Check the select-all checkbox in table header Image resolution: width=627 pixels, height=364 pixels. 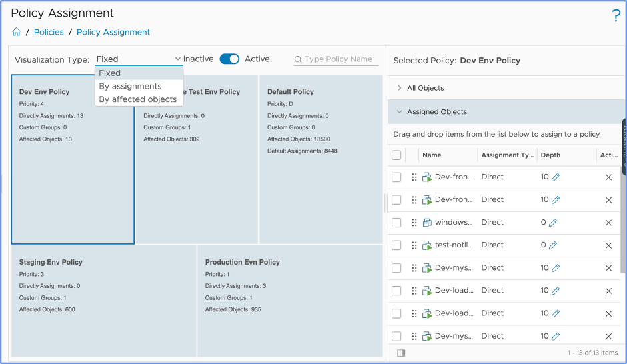point(396,155)
